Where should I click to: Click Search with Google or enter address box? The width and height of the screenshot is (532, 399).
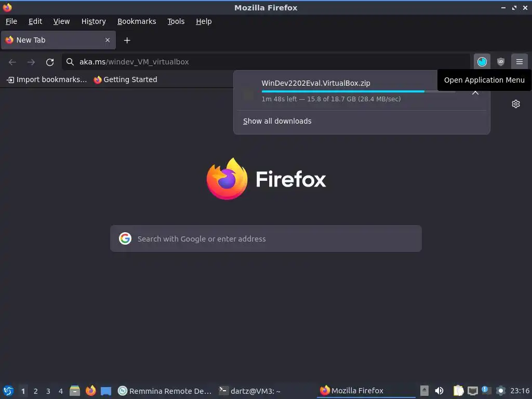coord(266,238)
